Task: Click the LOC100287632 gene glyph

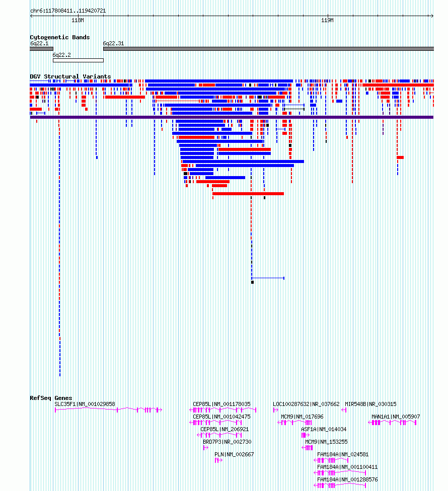Action: click(276, 410)
